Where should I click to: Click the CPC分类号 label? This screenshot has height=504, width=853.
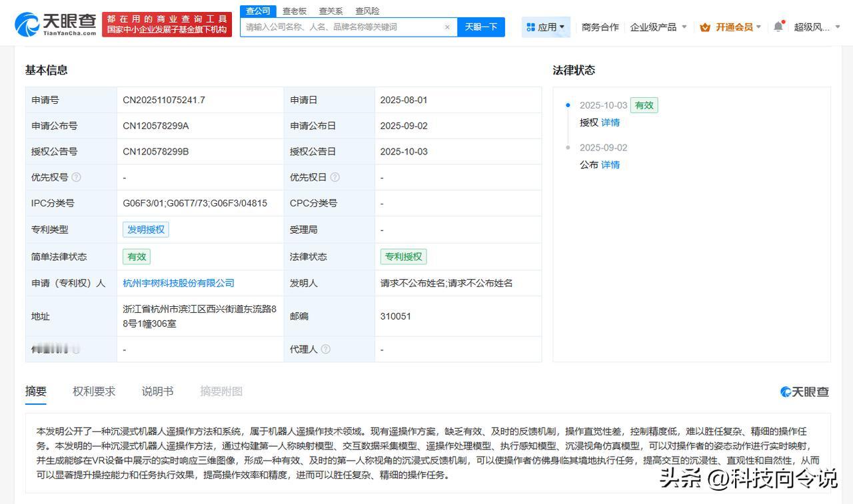pyautogui.click(x=313, y=203)
